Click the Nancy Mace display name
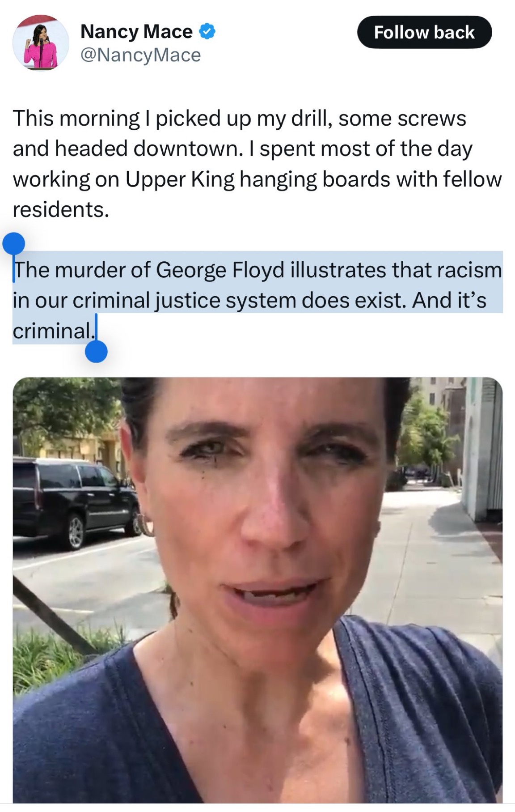The width and height of the screenshot is (515, 812). (x=136, y=32)
